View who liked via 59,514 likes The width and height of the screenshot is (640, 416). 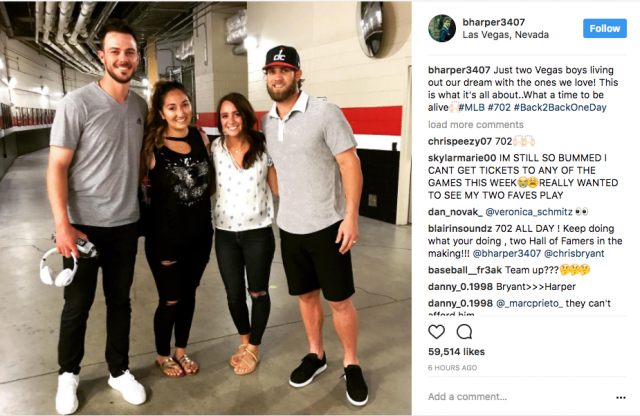point(456,351)
